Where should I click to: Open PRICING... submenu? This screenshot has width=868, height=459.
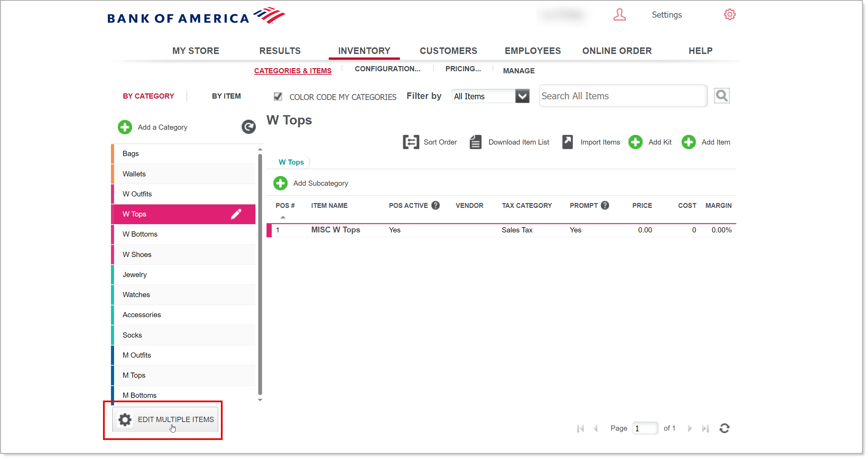(463, 69)
